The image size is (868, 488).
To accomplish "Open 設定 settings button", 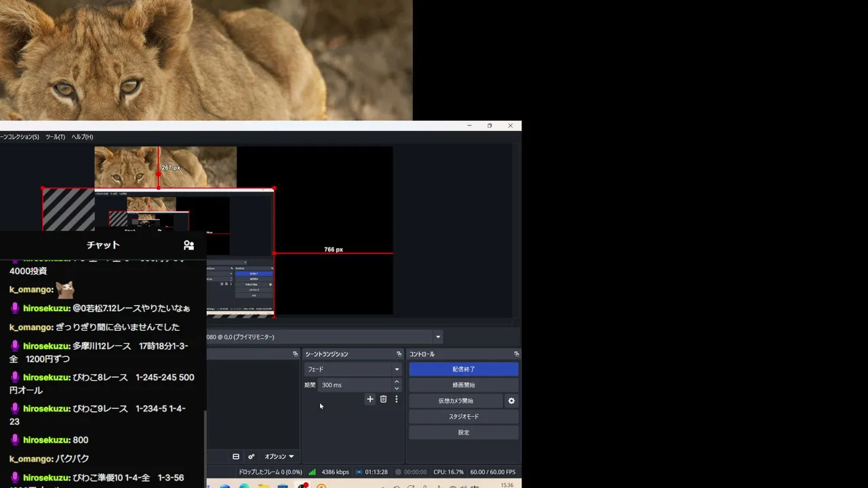I will tap(464, 432).
